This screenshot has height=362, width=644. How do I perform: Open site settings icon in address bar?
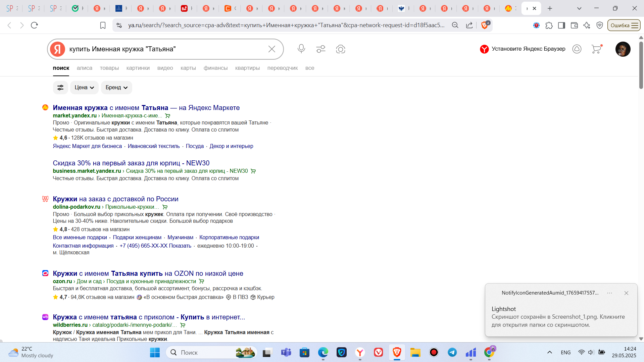pyautogui.click(x=119, y=25)
